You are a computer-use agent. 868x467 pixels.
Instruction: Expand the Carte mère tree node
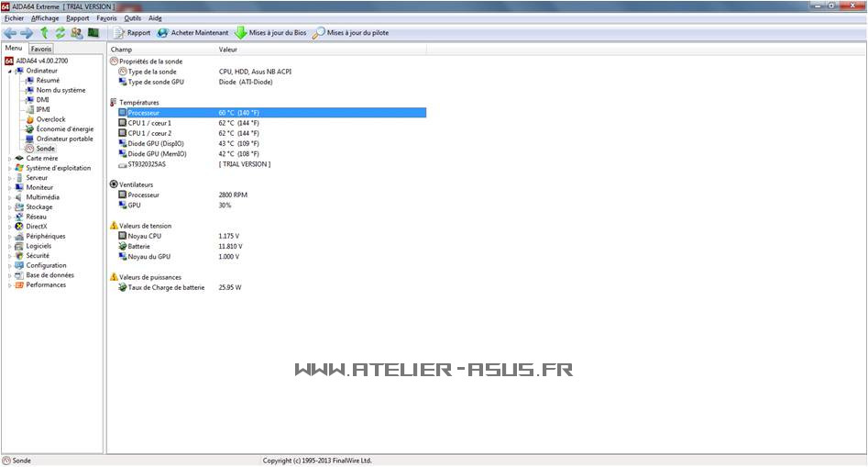pyautogui.click(x=10, y=158)
